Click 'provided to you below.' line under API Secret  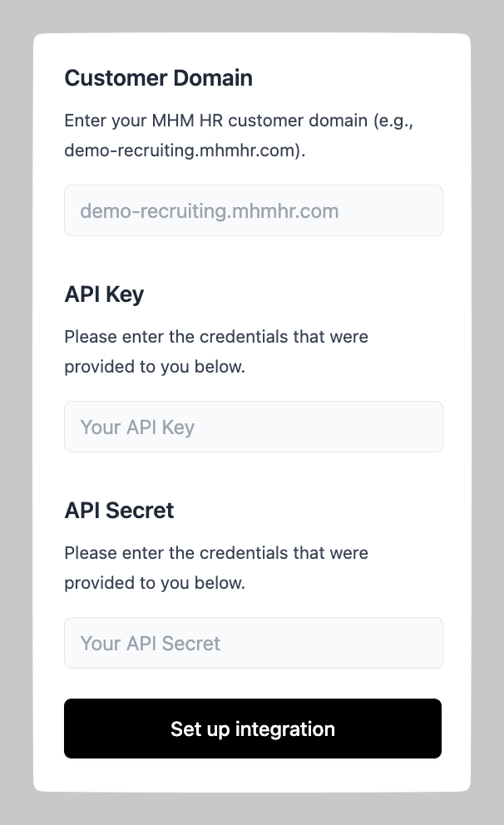click(x=155, y=583)
